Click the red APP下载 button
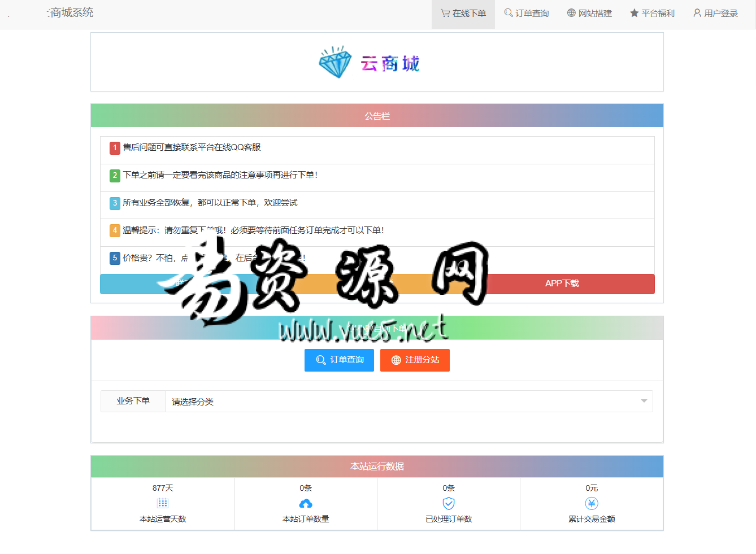756x554 pixels. point(562,283)
